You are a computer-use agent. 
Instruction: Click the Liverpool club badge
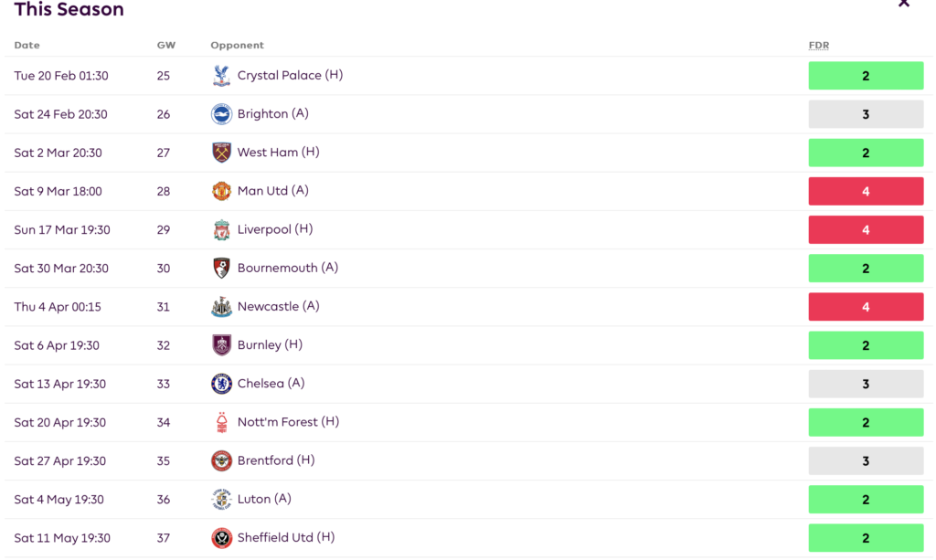point(221,229)
